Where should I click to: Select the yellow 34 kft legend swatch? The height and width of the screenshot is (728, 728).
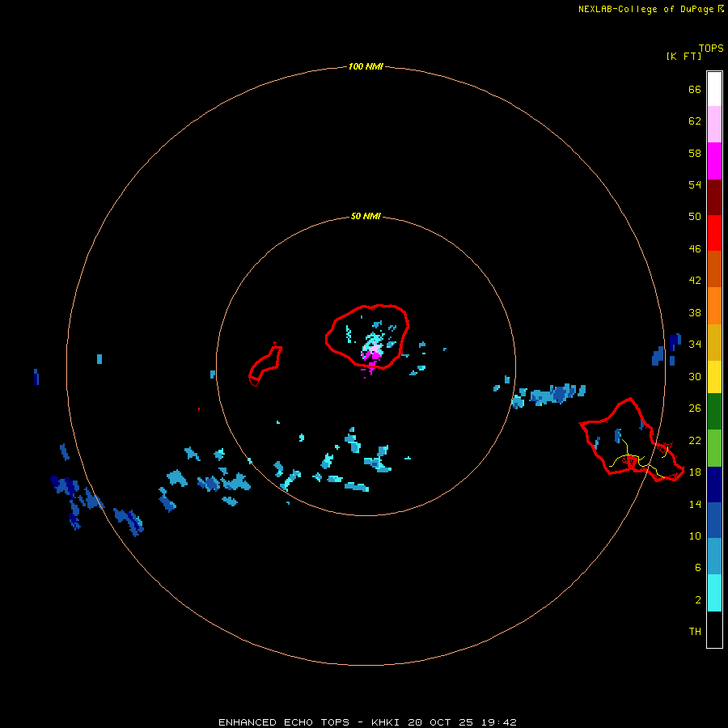click(x=714, y=376)
